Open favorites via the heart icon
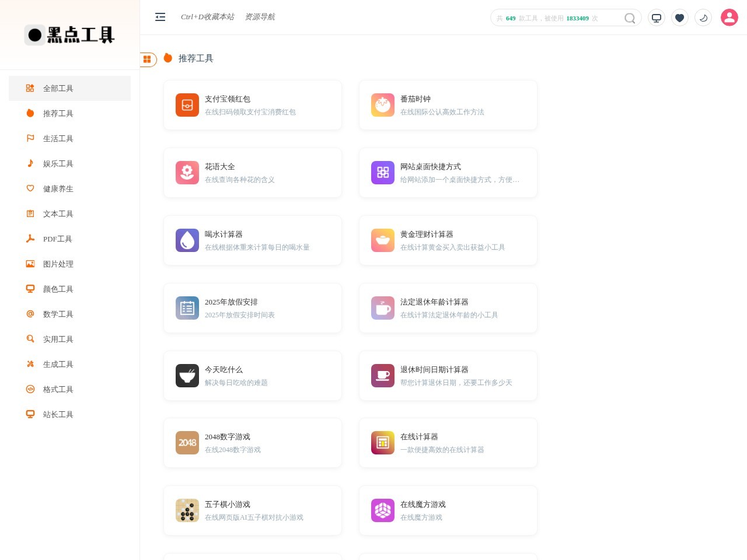 click(x=680, y=17)
